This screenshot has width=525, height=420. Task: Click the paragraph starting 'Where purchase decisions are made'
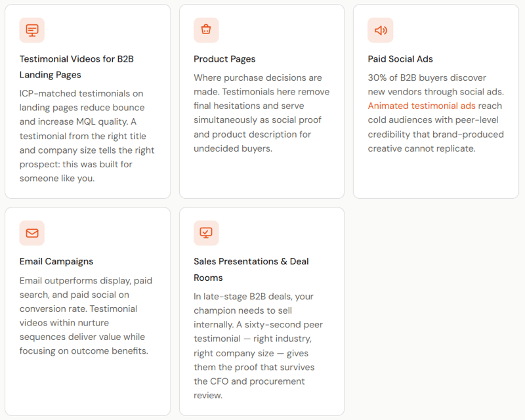(261, 113)
